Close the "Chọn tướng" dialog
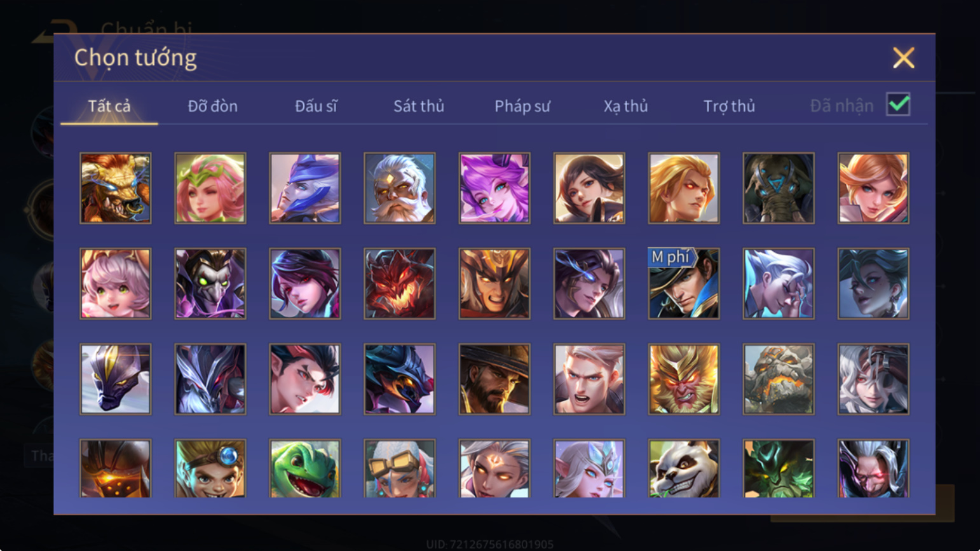 tap(903, 58)
